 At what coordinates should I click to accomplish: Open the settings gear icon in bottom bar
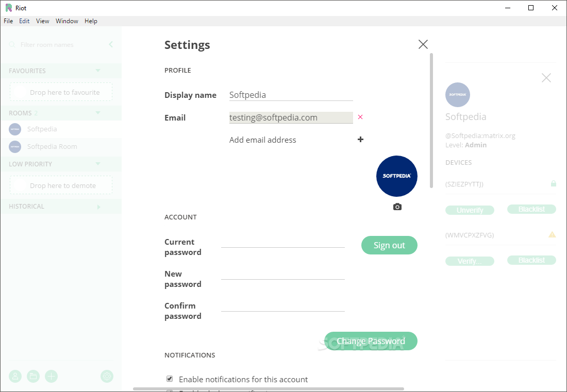coord(107,376)
